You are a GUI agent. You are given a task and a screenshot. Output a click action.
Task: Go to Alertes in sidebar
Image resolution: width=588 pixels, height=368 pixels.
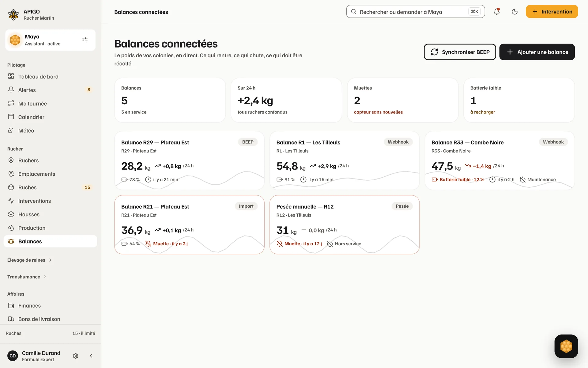pos(50,90)
